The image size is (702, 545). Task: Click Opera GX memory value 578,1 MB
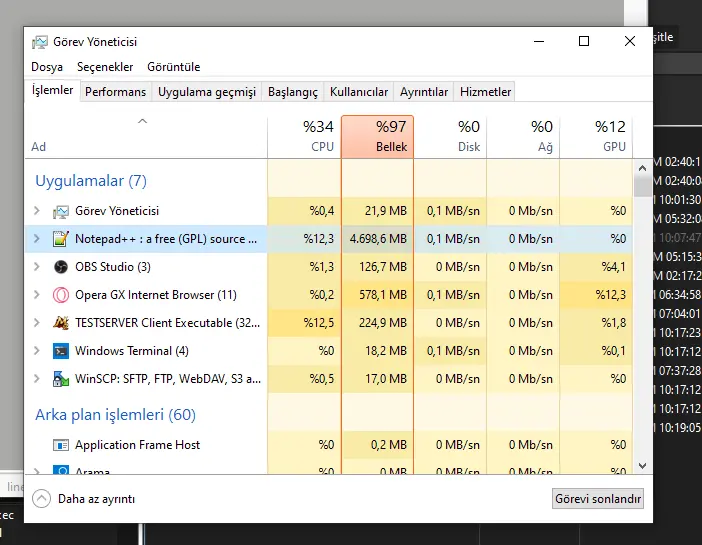pyautogui.click(x=383, y=295)
